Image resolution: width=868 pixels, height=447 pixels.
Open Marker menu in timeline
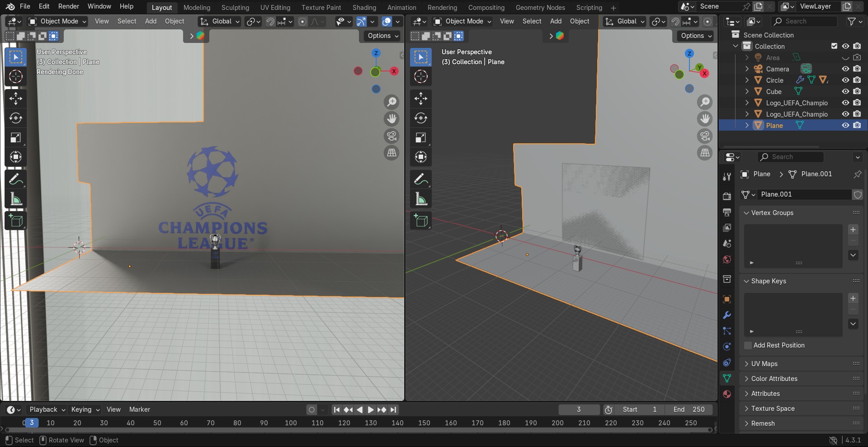[x=140, y=409]
